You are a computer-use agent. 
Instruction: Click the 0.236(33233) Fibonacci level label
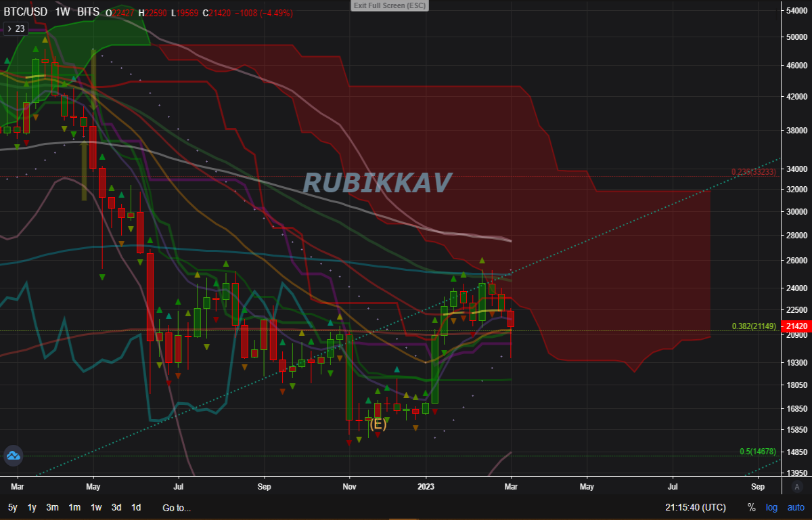[x=753, y=172]
